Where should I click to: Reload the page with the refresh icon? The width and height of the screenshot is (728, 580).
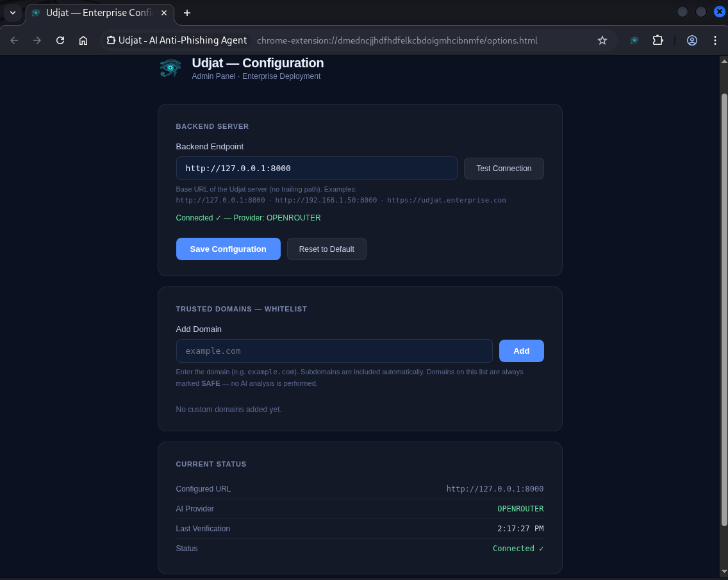[x=60, y=40]
